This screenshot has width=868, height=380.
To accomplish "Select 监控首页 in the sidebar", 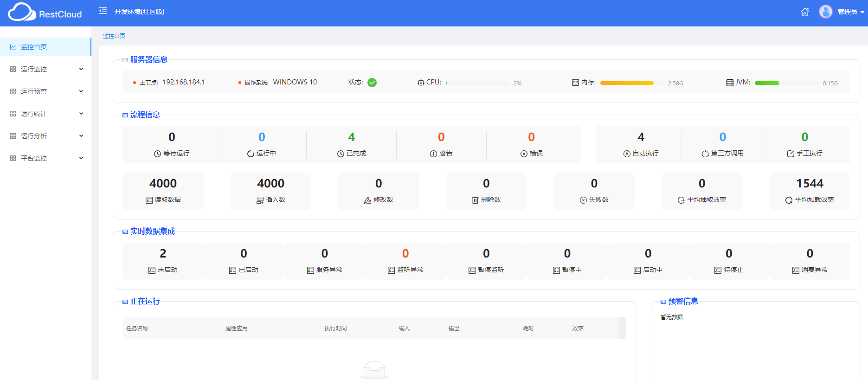I will (x=45, y=47).
